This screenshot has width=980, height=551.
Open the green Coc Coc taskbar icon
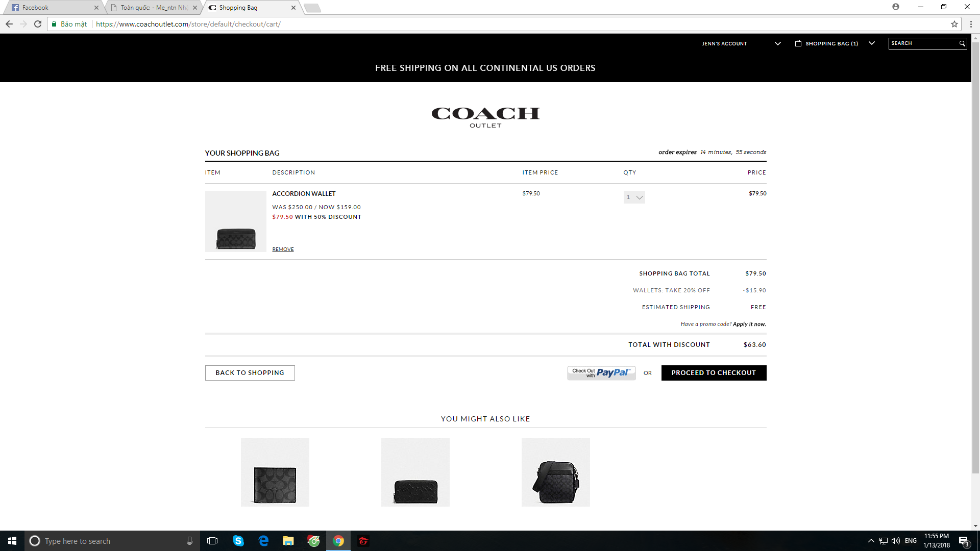(x=313, y=541)
